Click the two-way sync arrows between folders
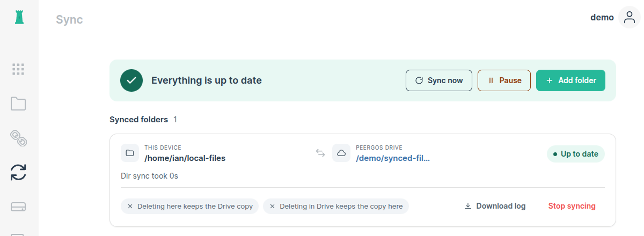 tap(320, 153)
